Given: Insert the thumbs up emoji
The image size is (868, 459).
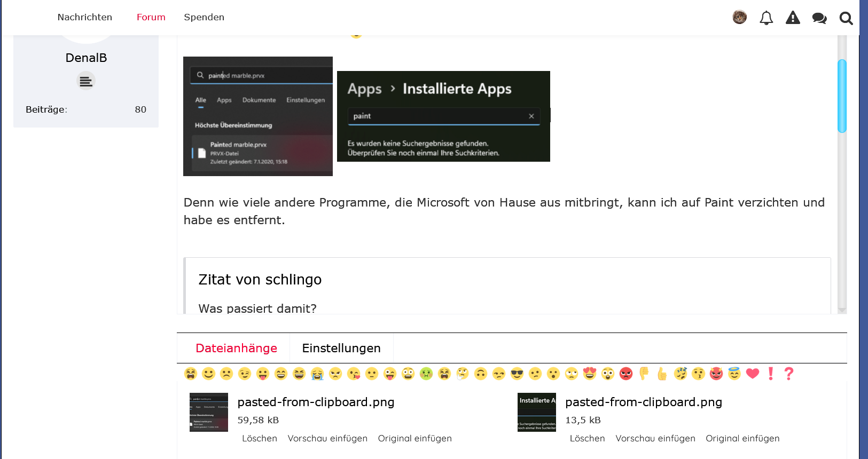Looking at the screenshot, I should pyautogui.click(x=662, y=374).
